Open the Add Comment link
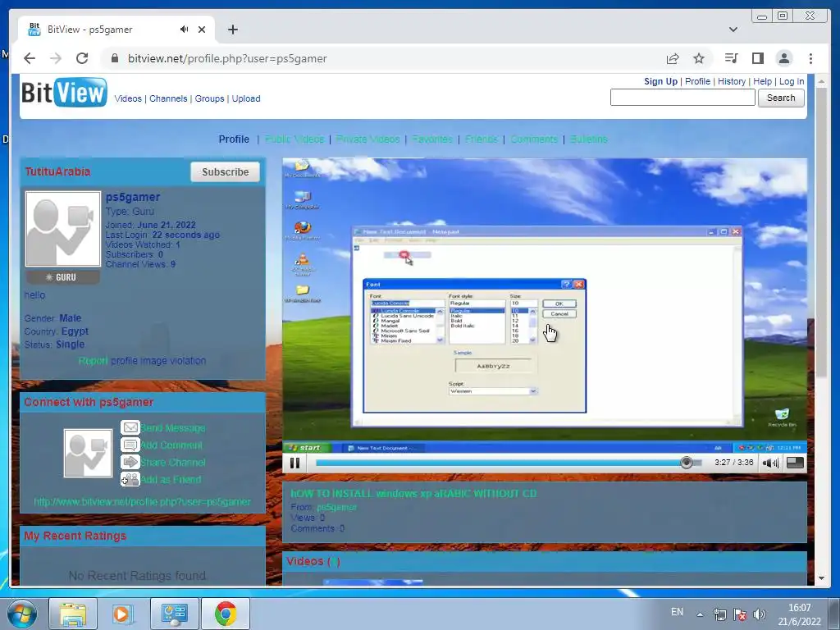The width and height of the screenshot is (840, 630). coord(171,445)
